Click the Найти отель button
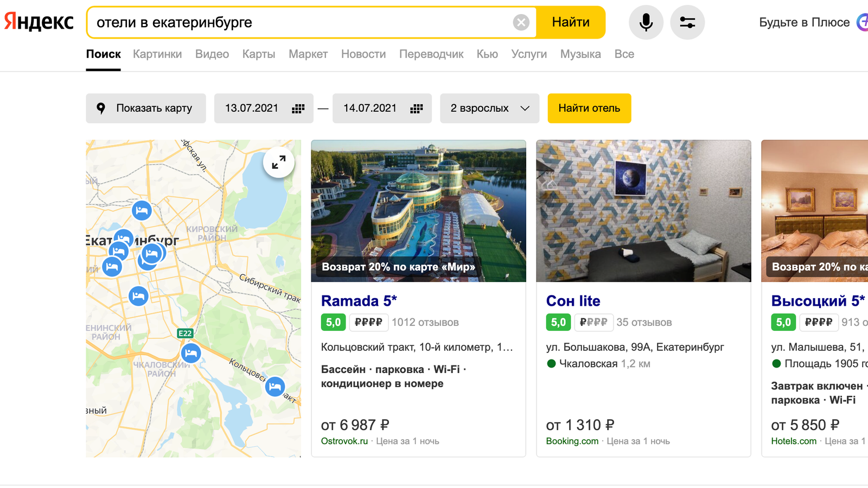Viewport: 868px width, 488px height. click(589, 108)
